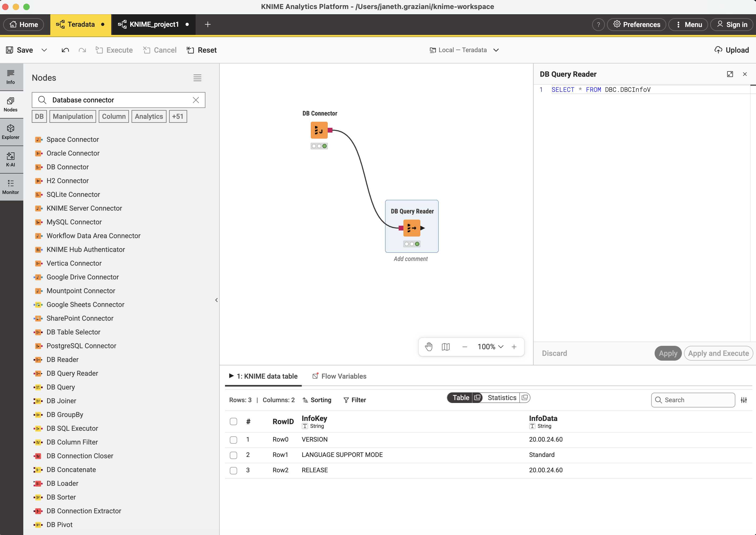Collapse the Nodes side panel
The height and width of the screenshot is (535, 756).
[217, 300]
